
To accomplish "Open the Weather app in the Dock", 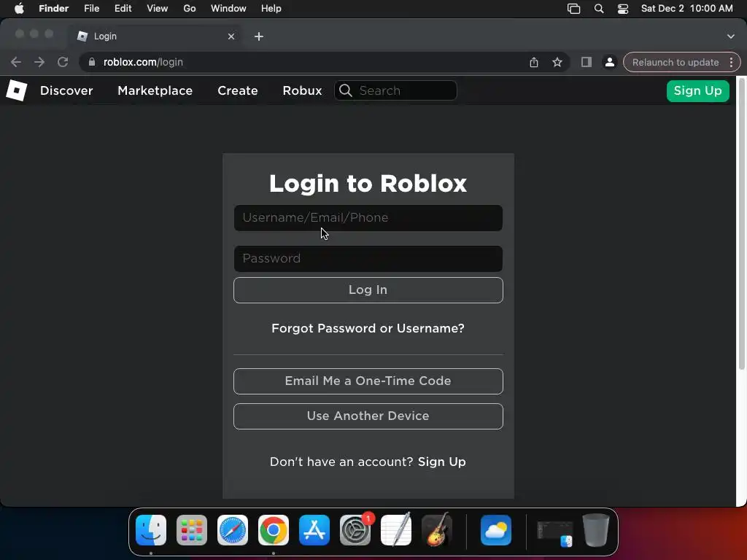I will pos(496,530).
